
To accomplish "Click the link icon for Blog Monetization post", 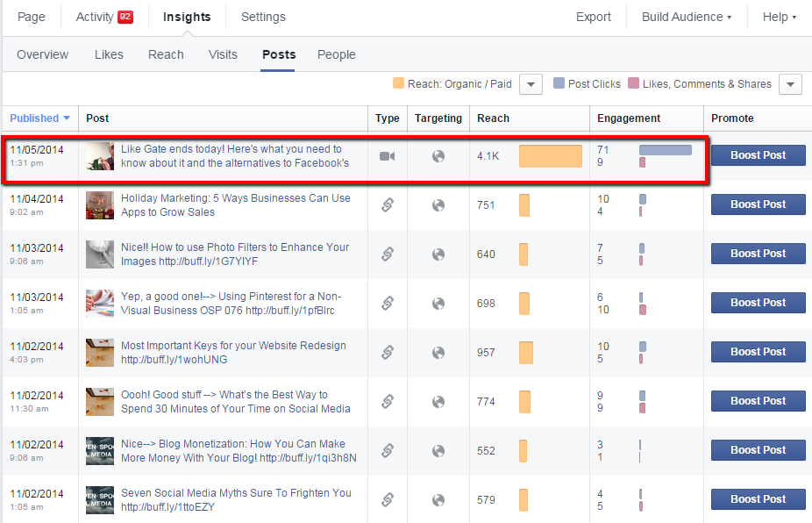I will [x=387, y=451].
